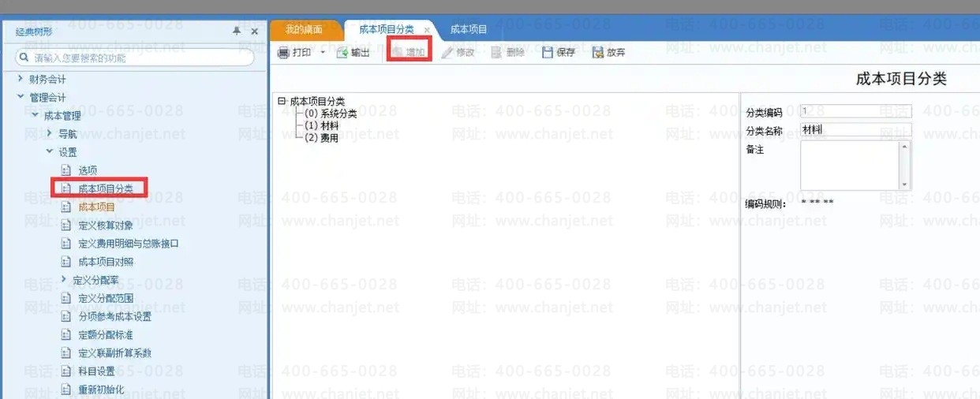Switch to the 我的桌面 tab
This screenshot has width=980, height=399.
point(304,29)
